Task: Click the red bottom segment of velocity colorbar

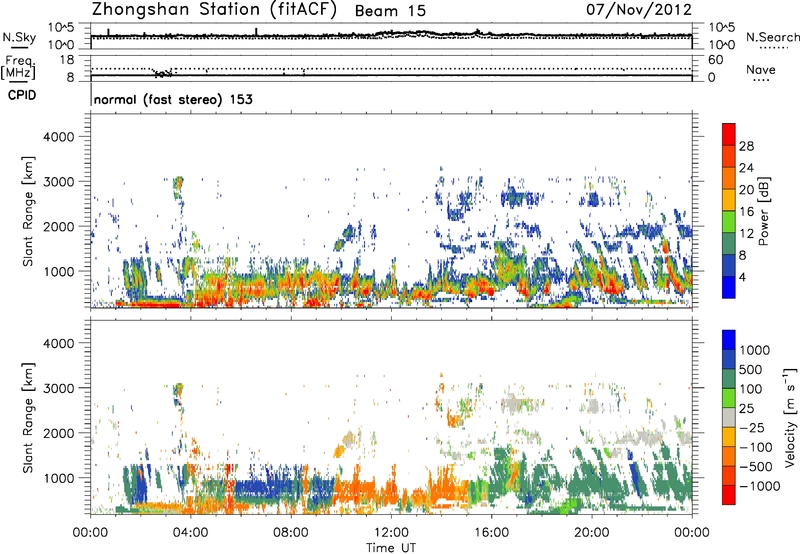Action: [x=729, y=495]
